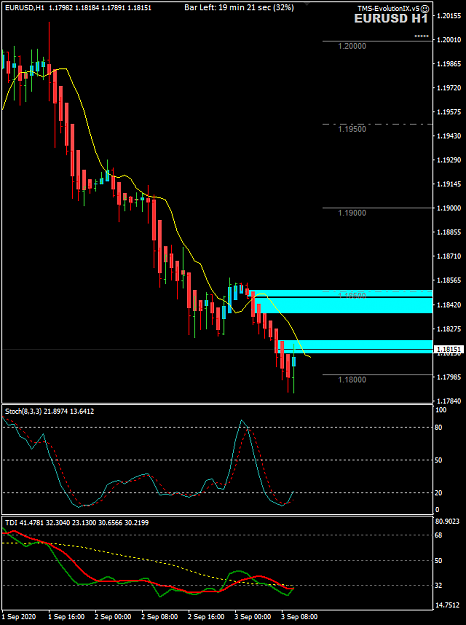This screenshot has width=466, height=625.
Task: Click 1.19430 on the price axis
Action: coord(448,136)
